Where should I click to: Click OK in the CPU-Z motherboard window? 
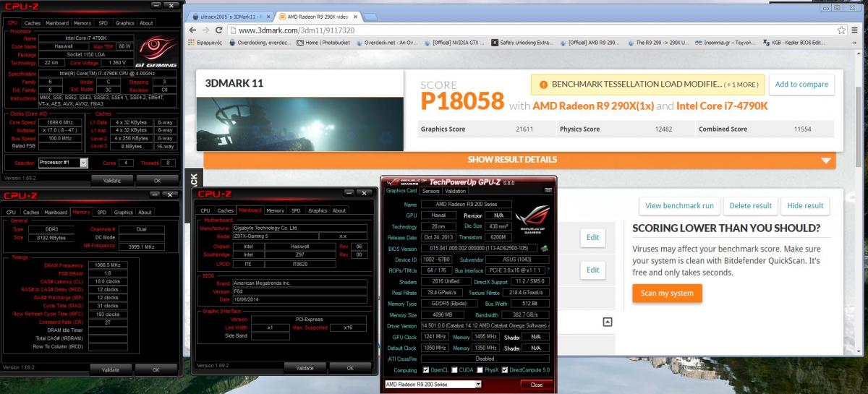tap(351, 368)
